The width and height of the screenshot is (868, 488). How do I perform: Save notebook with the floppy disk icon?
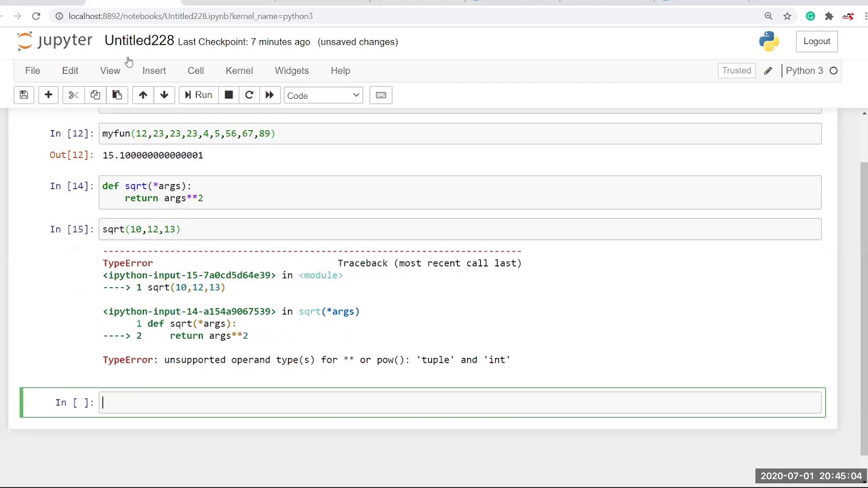click(24, 95)
